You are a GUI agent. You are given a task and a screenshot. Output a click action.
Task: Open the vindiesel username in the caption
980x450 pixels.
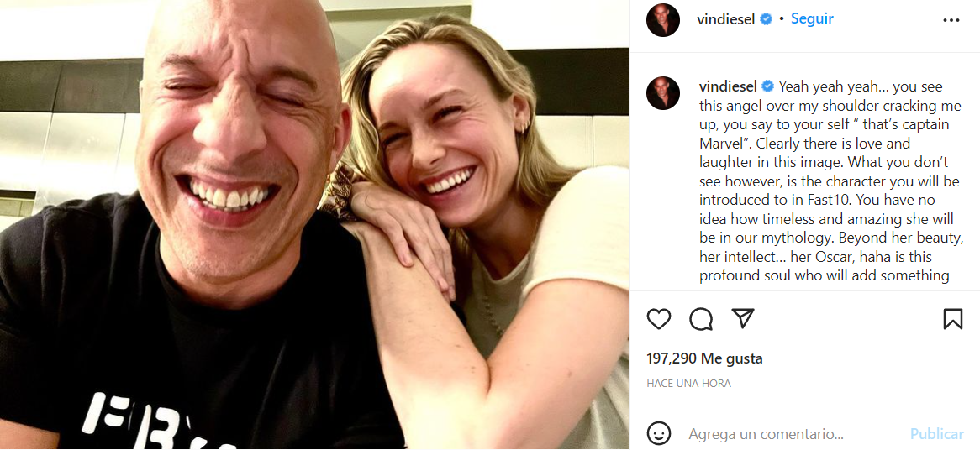click(728, 86)
